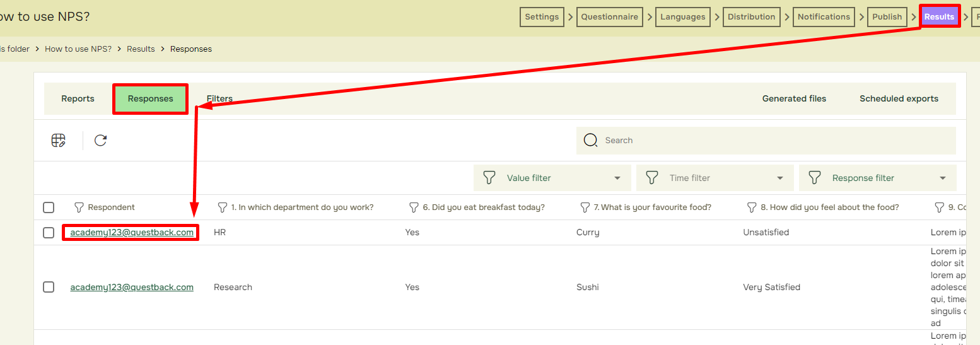Expand the Time filter dropdown

715,178
